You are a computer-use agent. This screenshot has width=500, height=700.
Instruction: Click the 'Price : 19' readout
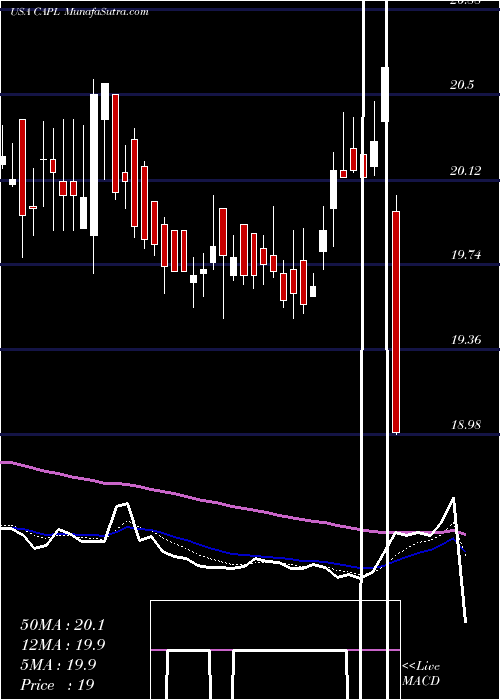[57, 685]
